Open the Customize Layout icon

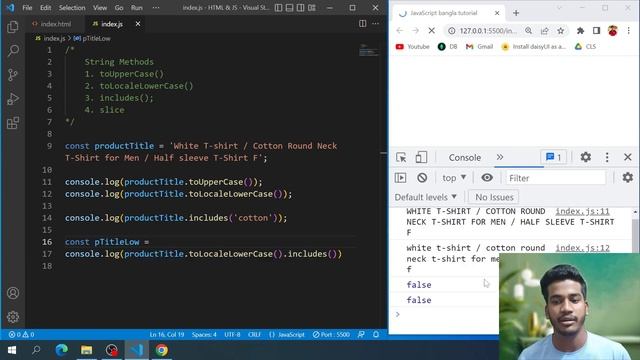point(312,8)
